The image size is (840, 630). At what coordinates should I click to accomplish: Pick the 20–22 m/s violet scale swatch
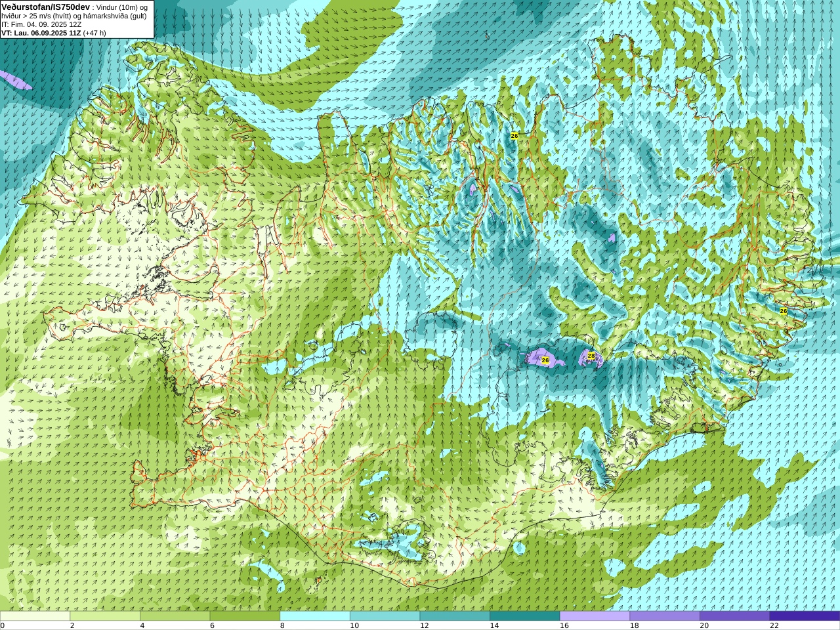point(735,616)
